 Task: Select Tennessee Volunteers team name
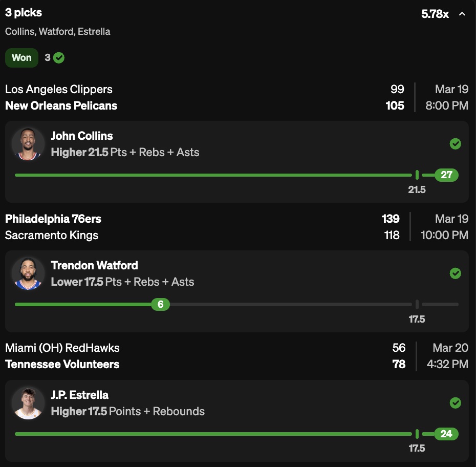point(62,365)
